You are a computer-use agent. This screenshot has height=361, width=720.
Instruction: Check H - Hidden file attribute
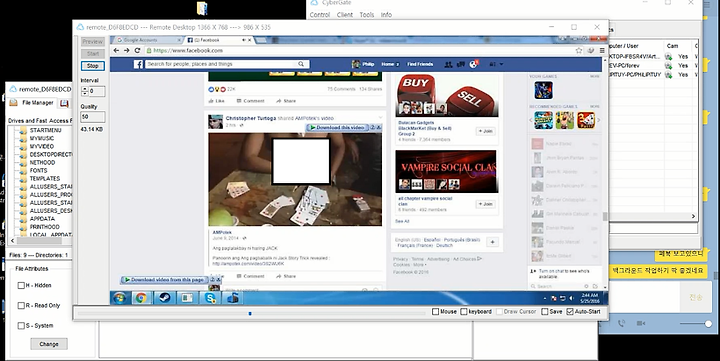pyautogui.click(x=21, y=285)
